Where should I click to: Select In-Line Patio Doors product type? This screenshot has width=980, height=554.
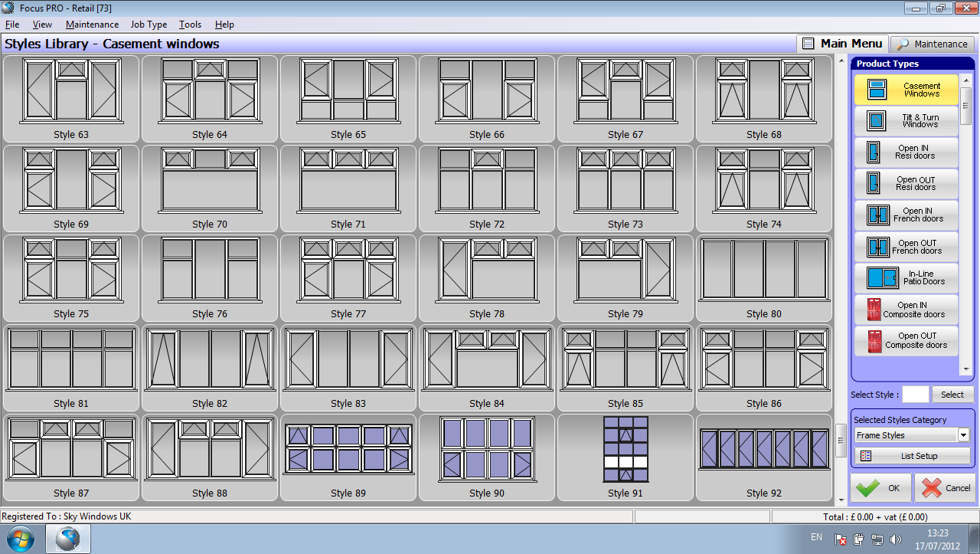click(906, 277)
